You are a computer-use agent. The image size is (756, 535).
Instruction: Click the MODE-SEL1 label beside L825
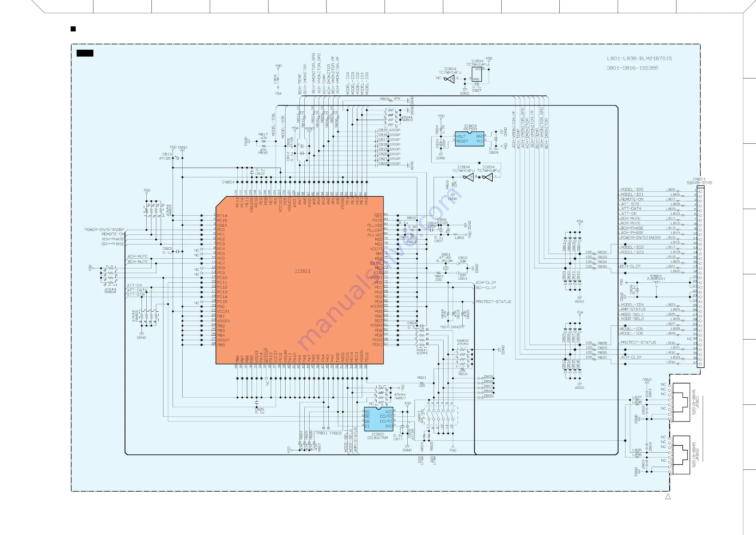(x=632, y=314)
